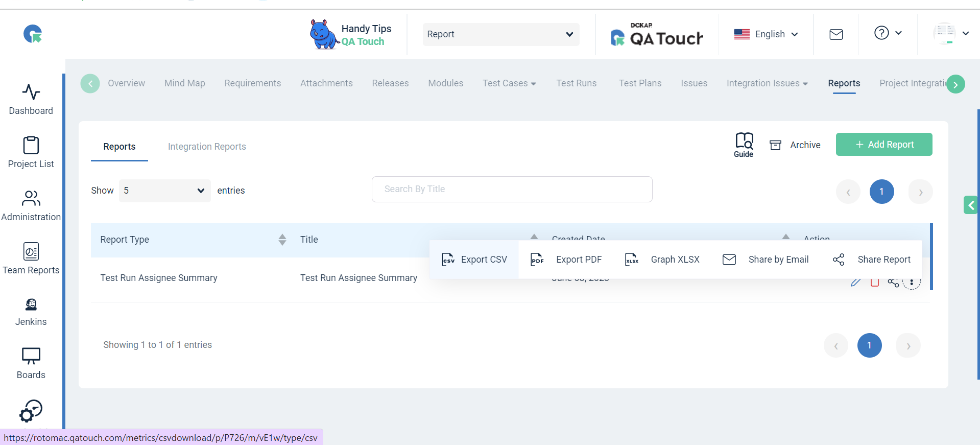The height and width of the screenshot is (445, 980).
Task: Open Project List in the sidebar
Action: (31, 152)
